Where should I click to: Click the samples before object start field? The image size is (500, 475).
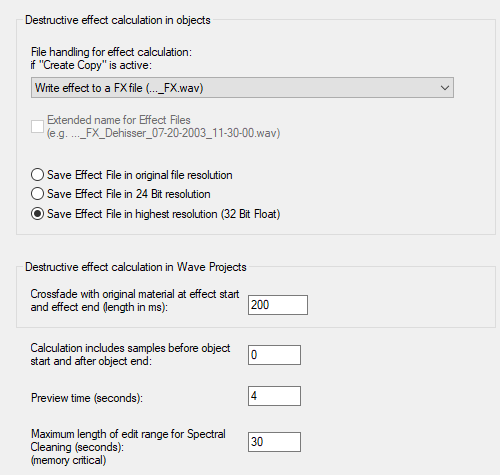point(274,355)
